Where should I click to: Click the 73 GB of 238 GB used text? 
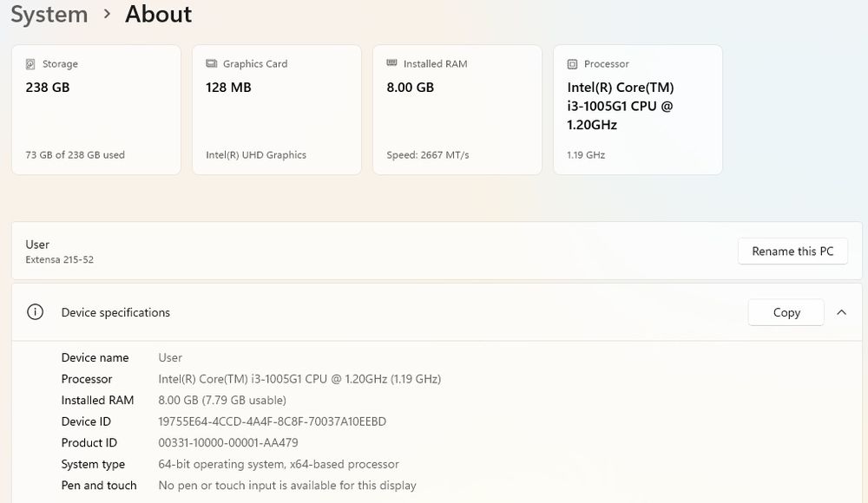click(x=76, y=155)
